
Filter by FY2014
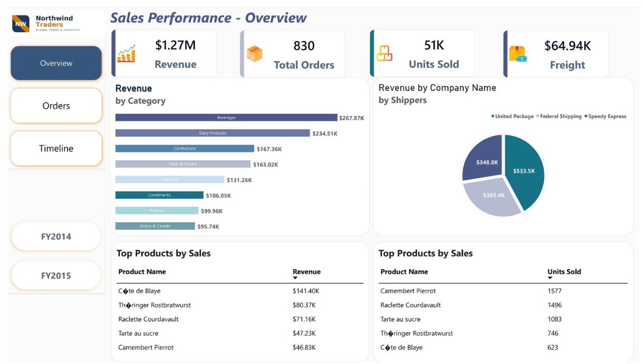pos(56,237)
